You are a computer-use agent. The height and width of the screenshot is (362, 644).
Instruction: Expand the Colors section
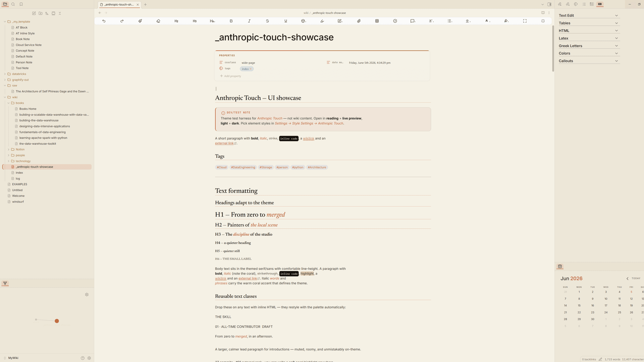point(589,53)
